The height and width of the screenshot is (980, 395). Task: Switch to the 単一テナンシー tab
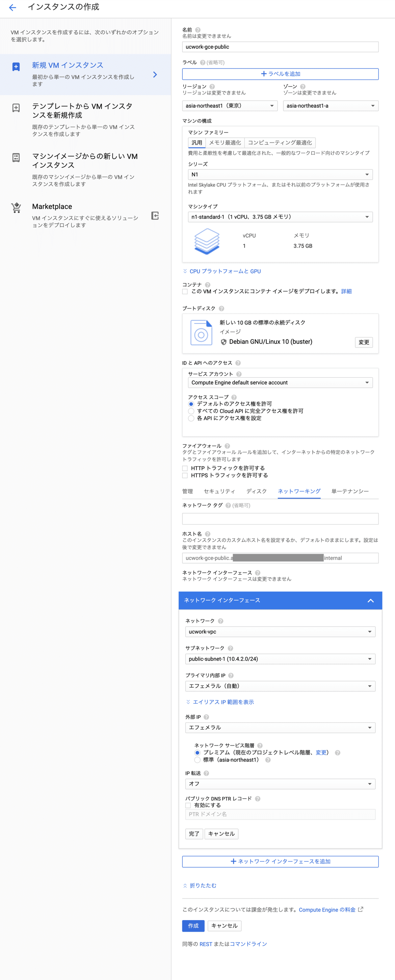(350, 492)
